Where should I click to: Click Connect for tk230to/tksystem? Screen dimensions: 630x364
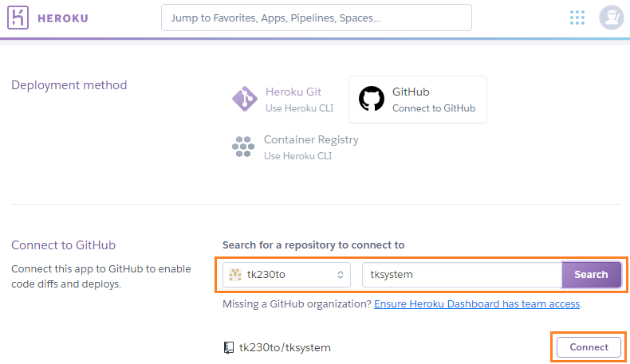(x=589, y=347)
